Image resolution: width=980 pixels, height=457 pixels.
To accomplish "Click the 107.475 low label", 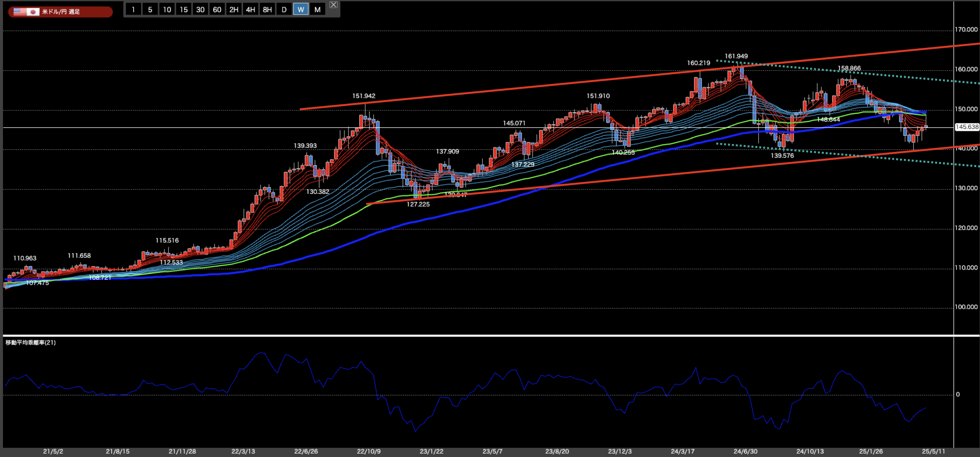I will click(38, 283).
